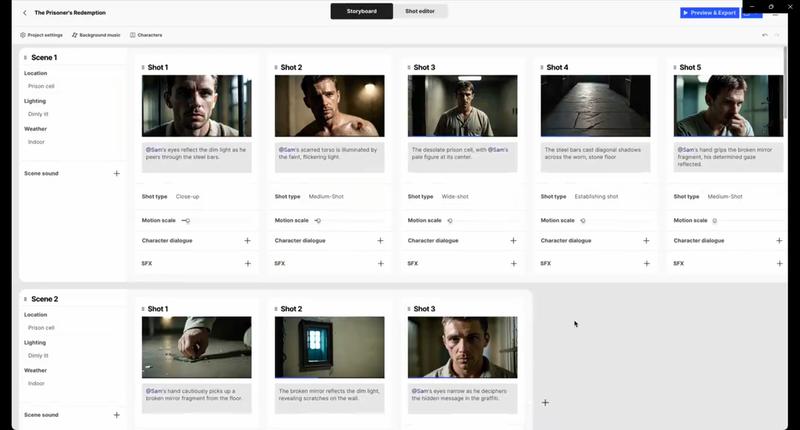Change Shot type of Shot 3 Wide-shot
Viewport: 800px width, 430px height.
coord(455,197)
